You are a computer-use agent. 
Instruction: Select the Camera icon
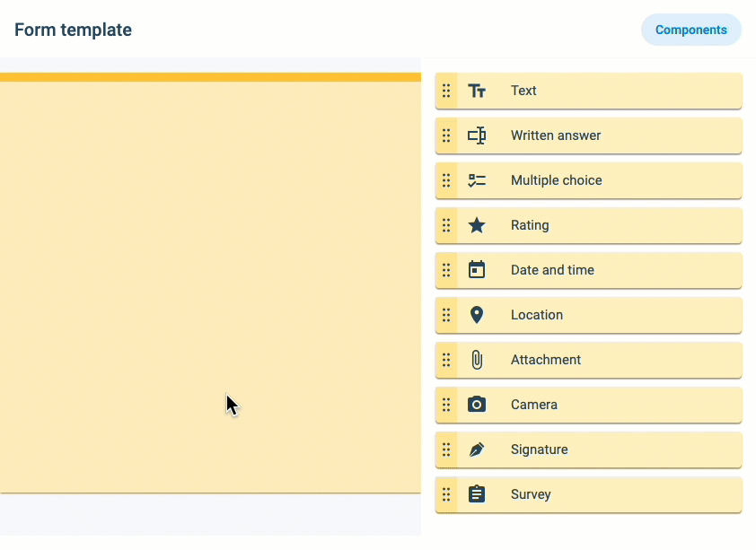[x=477, y=405]
